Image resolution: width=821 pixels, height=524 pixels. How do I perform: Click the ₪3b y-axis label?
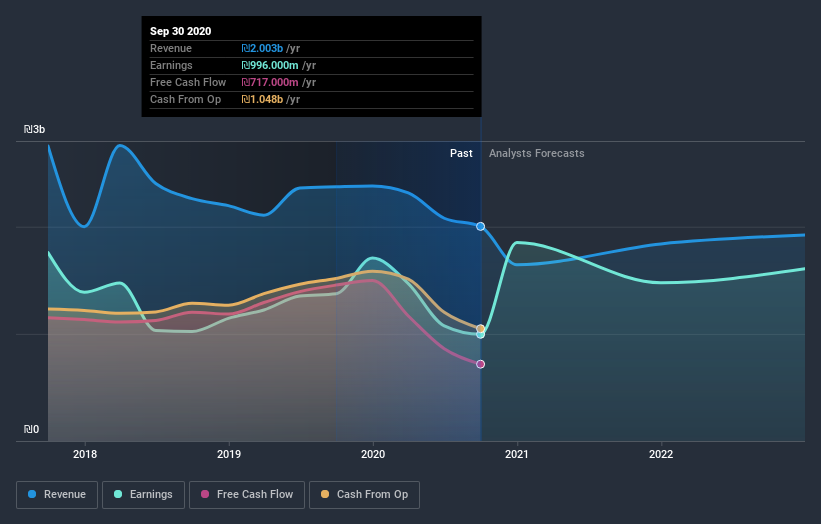pos(34,129)
